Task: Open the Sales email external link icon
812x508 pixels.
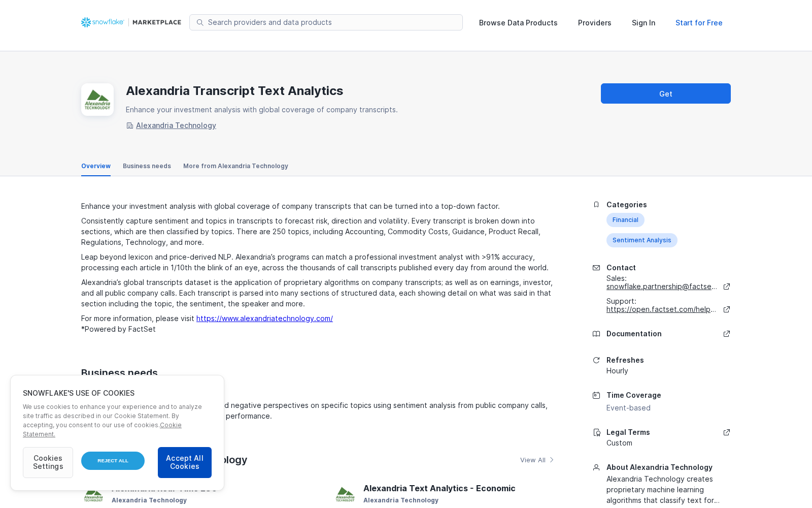Action: 727,287
